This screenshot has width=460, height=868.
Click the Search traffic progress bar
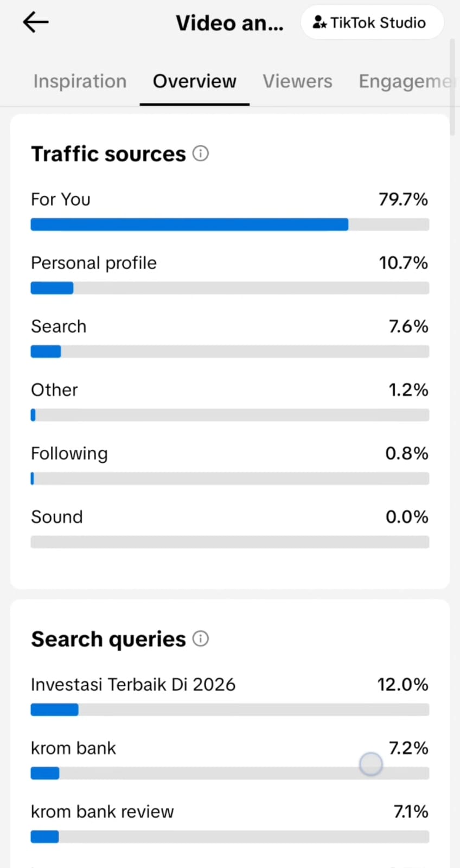pos(229,352)
